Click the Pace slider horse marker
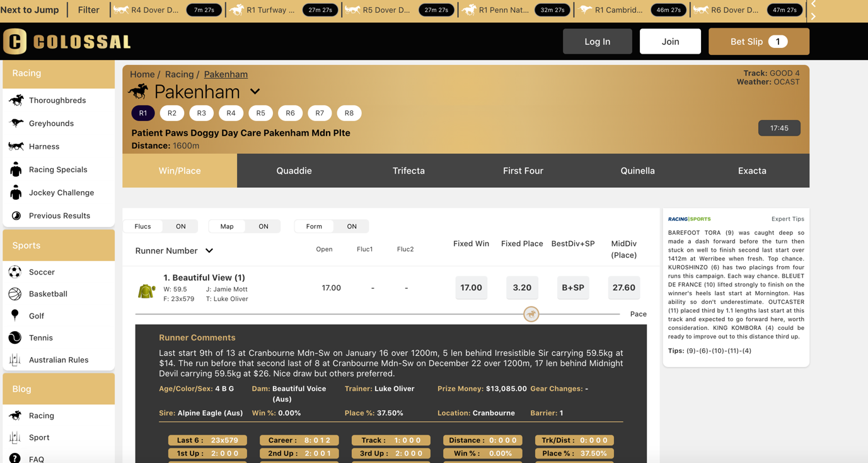The width and height of the screenshot is (868, 463). (531, 314)
